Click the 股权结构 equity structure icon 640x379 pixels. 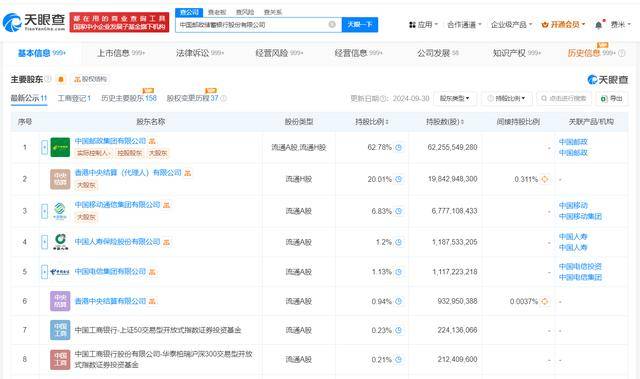[x=91, y=79]
